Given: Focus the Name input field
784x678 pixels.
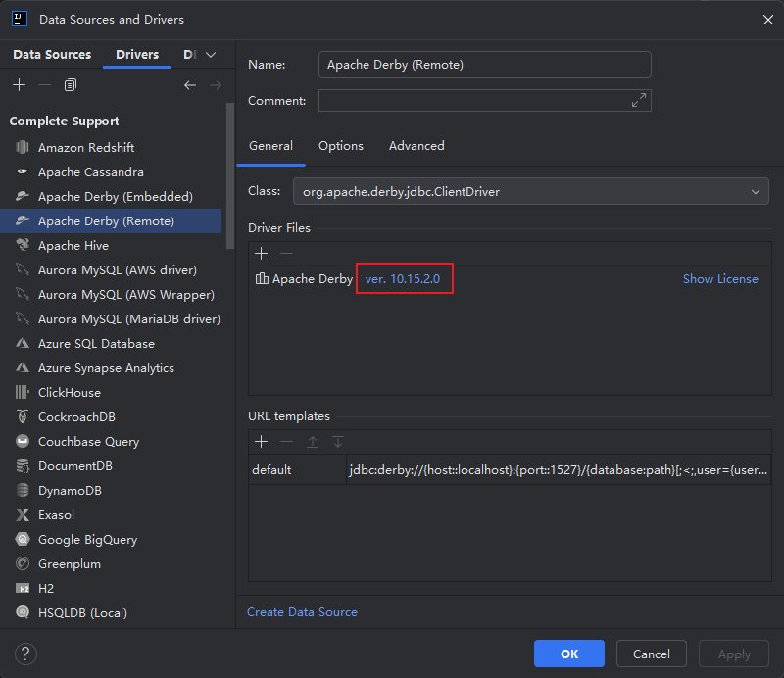Looking at the screenshot, I should coord(484,65).
